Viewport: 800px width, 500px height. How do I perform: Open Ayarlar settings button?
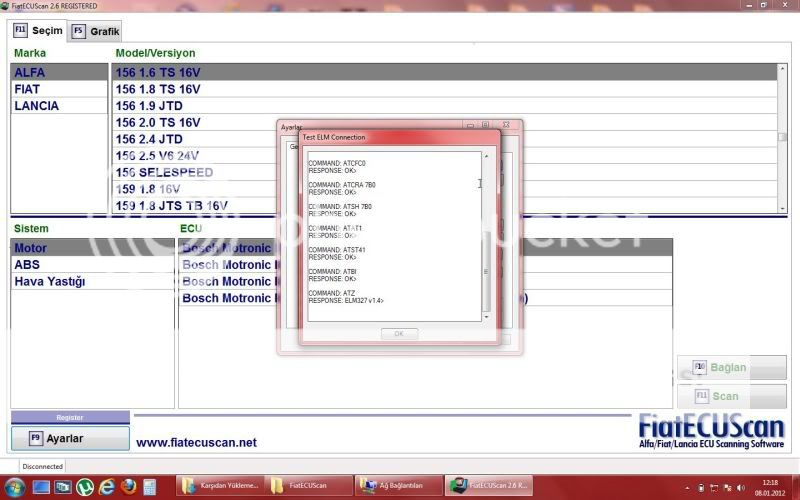[70, 438]
